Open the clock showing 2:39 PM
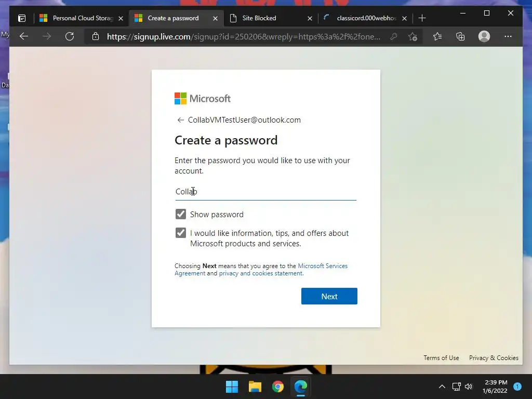 coord(495,387)
